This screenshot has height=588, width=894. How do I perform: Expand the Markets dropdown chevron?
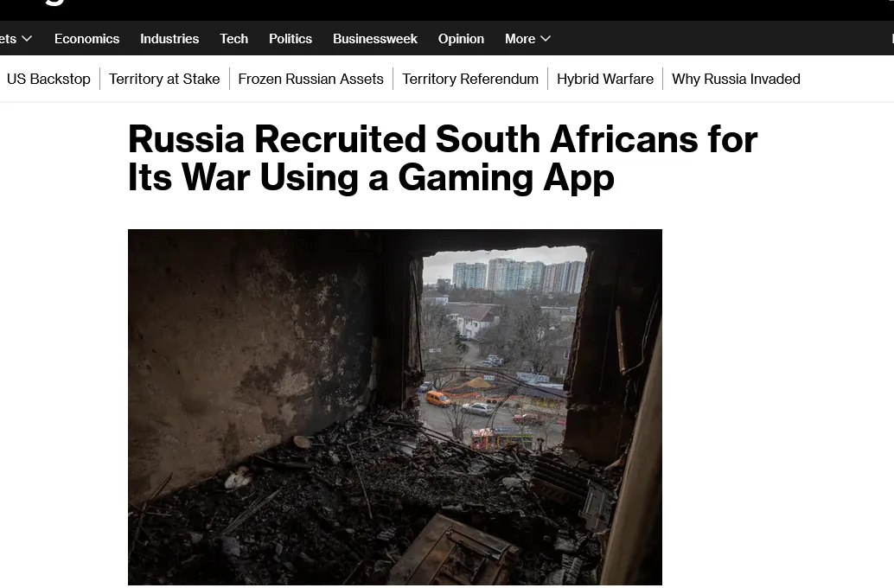point(26,39)
